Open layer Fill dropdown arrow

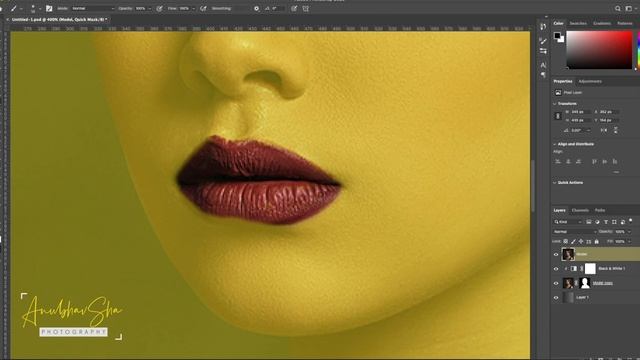click(x=629, y=242)
